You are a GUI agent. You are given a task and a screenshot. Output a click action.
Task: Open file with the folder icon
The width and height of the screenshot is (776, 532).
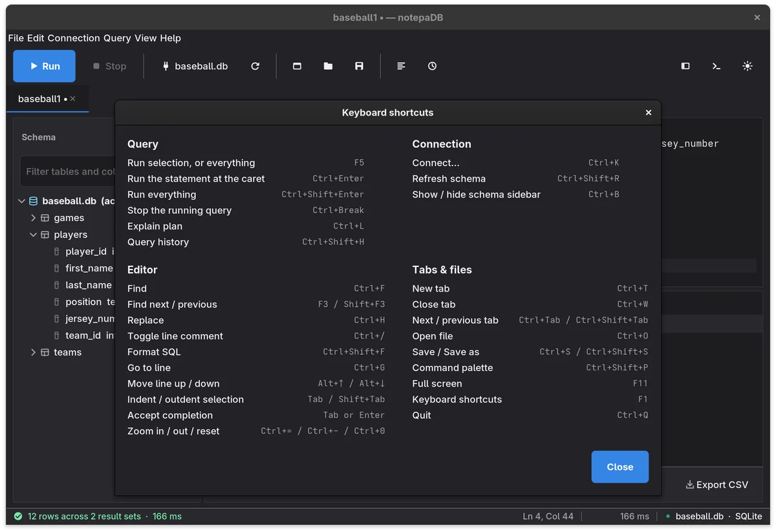pyautogui.click(x=328, y=66)
